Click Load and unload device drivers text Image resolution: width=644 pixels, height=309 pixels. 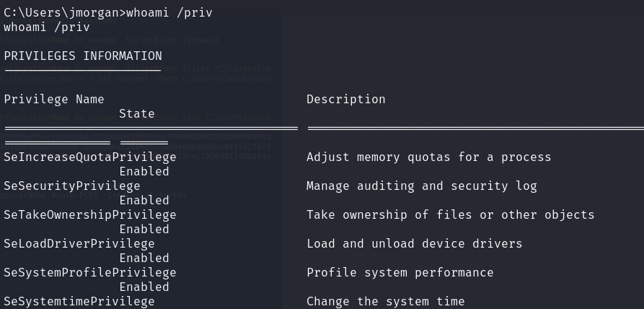coord(414,243)
